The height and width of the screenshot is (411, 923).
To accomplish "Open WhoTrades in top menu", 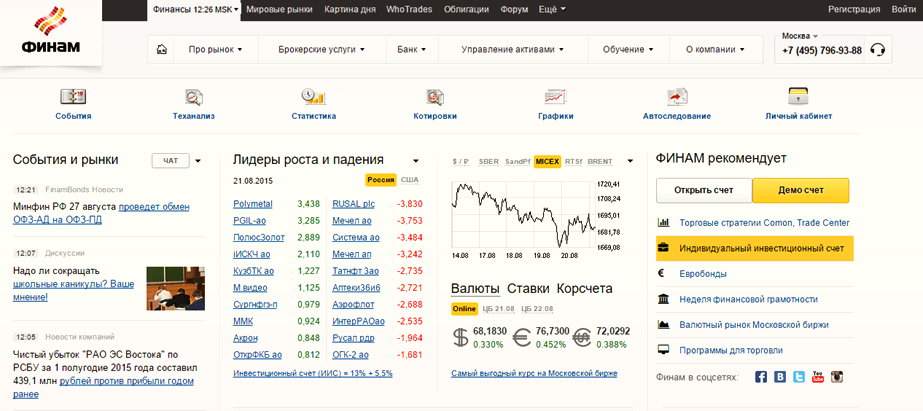I will pyautogui.click(x=409, y=9).
